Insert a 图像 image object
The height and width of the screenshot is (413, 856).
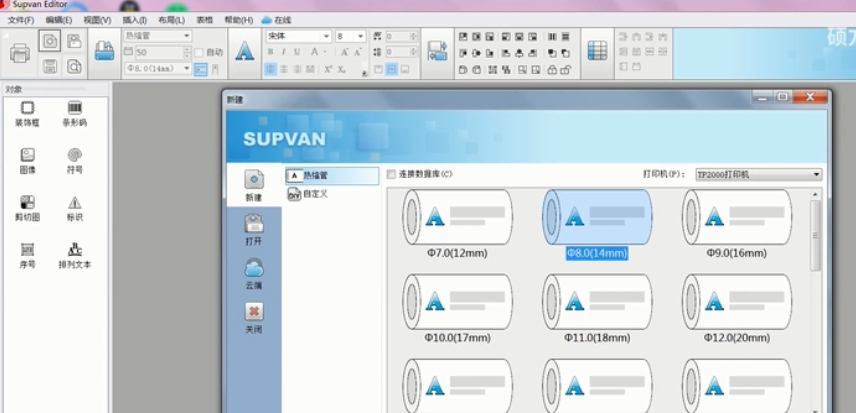coord(27,161)
